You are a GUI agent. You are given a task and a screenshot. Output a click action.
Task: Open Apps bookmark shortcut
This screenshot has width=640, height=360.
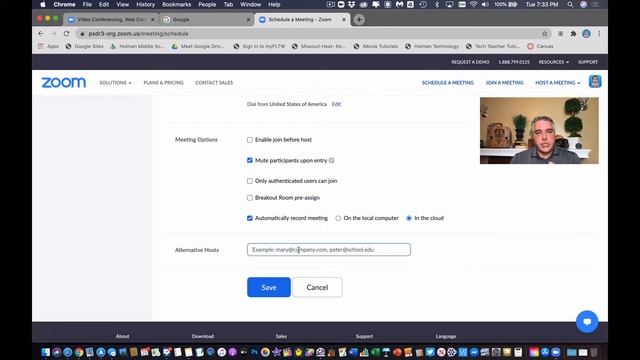pyautogui.click(x=49, y=46)
